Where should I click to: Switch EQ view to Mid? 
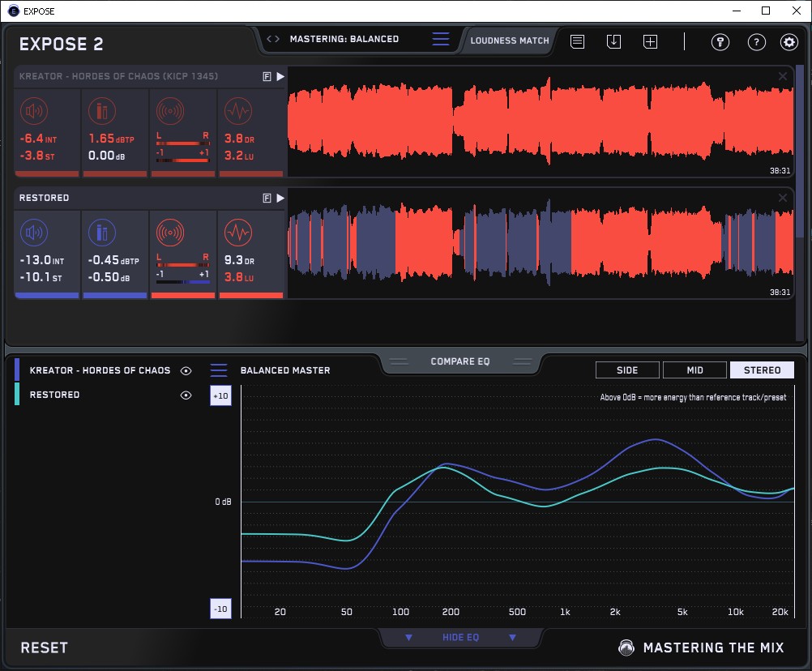pos(694,370)
